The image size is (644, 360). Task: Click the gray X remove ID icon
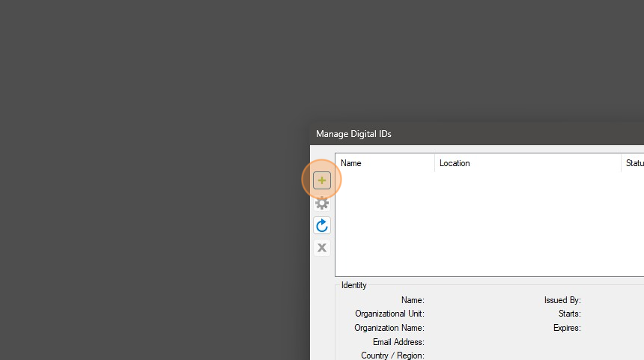coord(322,248)
